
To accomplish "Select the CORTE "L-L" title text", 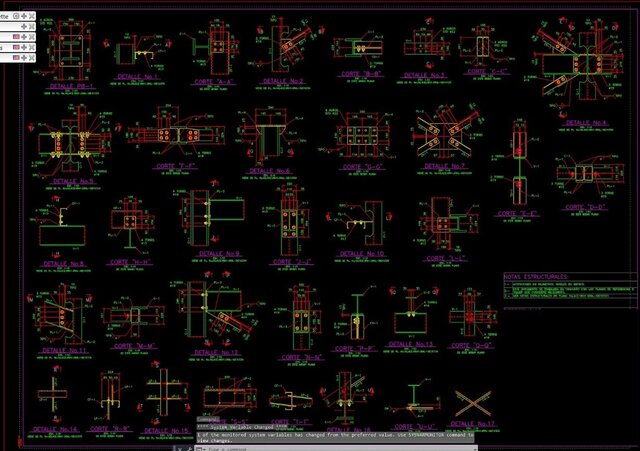I will tap(445, 258).
